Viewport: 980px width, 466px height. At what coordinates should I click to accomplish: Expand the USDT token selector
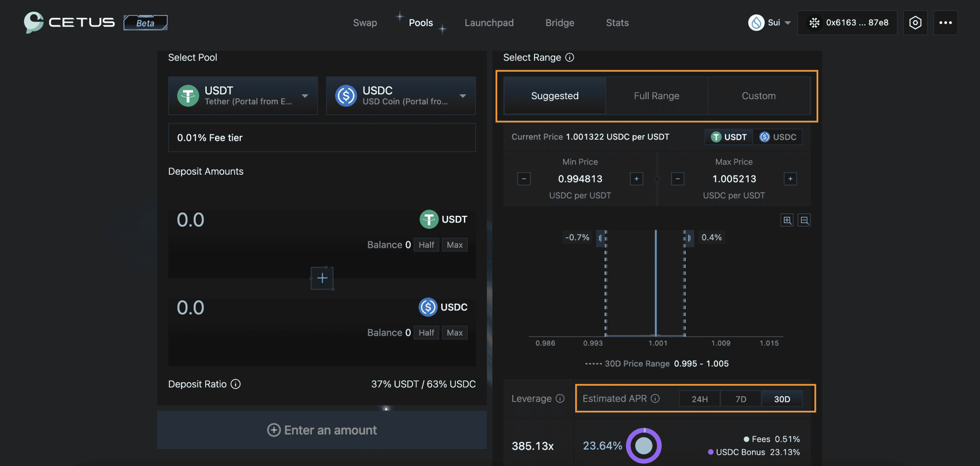[x=243, y=95]
